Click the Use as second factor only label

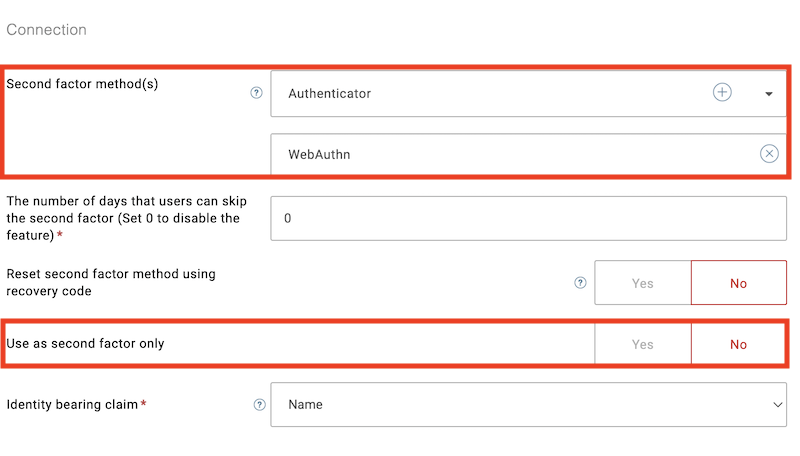click(85, 344)
